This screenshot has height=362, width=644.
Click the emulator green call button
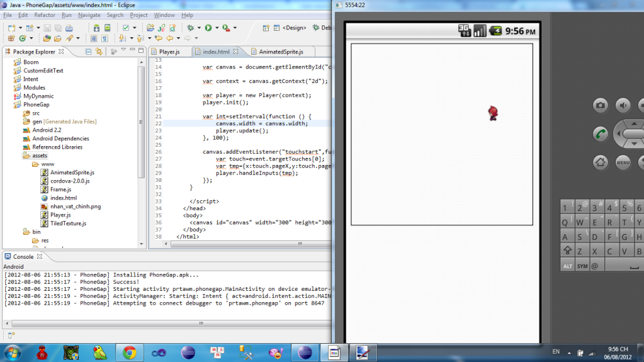[600, 134]
